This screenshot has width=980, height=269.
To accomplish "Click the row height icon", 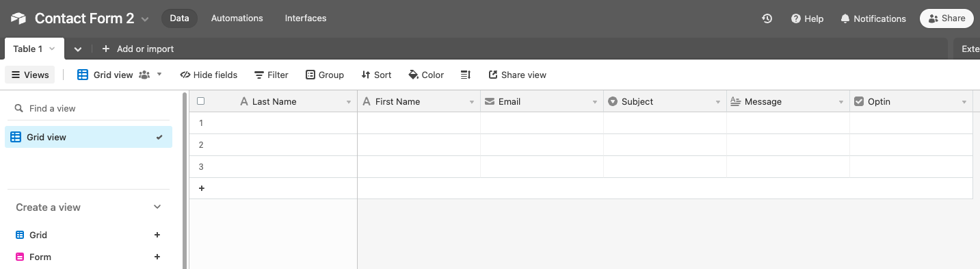I will (466, 75).
